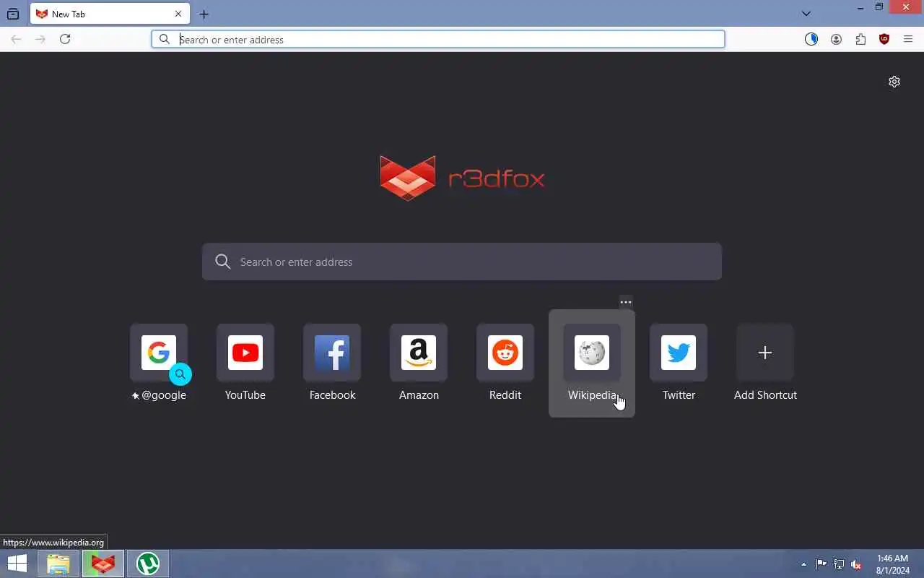This screenshot has width=924, height=578.
Task: Open the Firefox View icon left of tabs
Action: [13, 14]
